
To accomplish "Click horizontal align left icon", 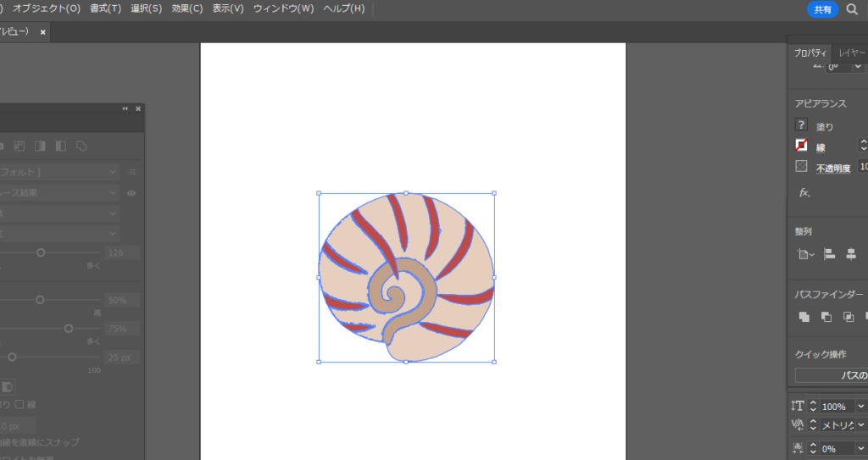I will pos(830,253).
